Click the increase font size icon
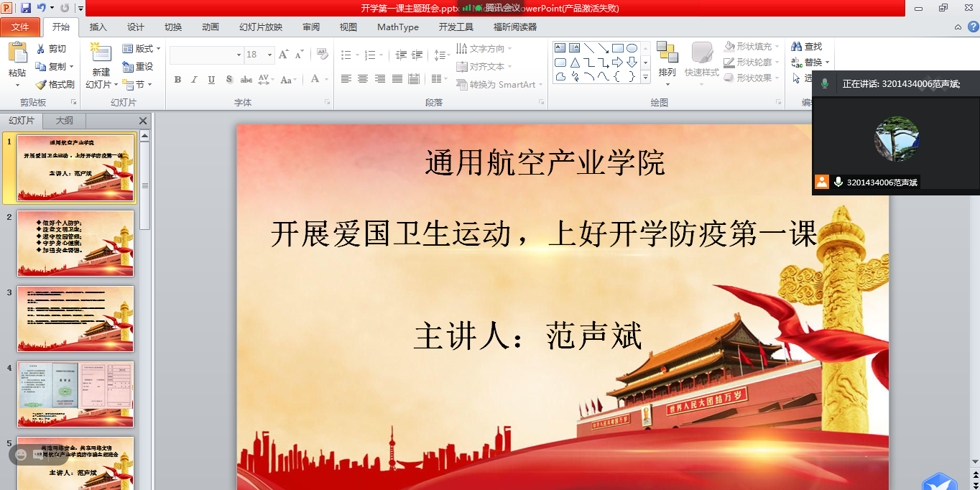 [283, 55]
